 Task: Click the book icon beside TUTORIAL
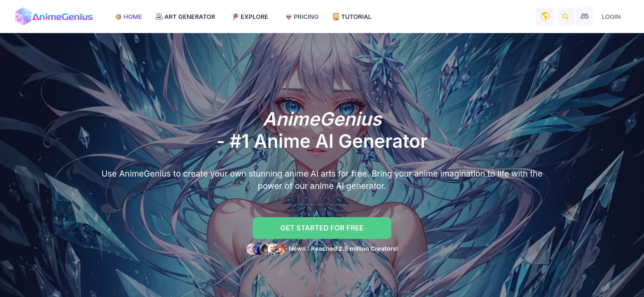336,17
